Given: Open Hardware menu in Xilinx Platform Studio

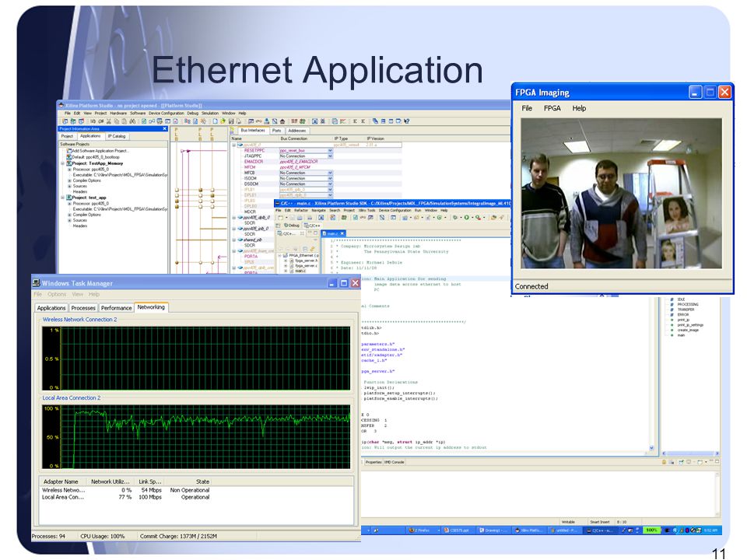Looking at the screenshot, I should 118,114.
